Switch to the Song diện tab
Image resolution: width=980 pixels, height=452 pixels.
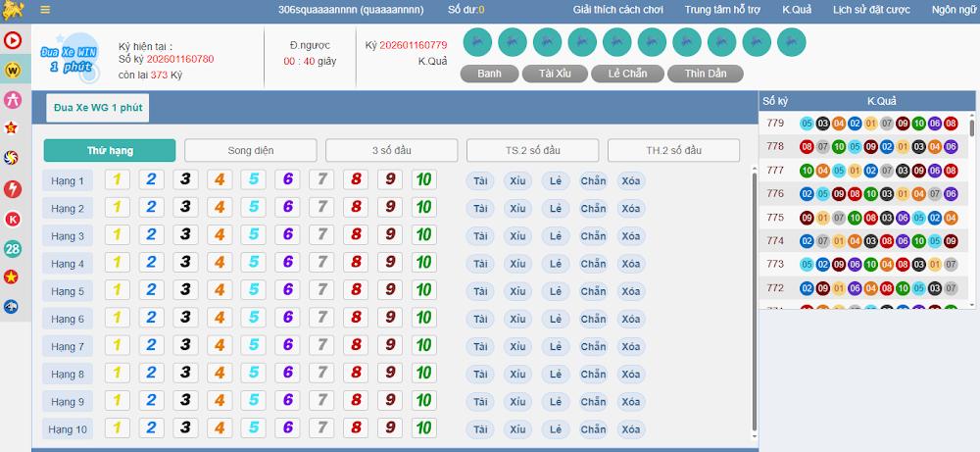[x=251, y=150]
